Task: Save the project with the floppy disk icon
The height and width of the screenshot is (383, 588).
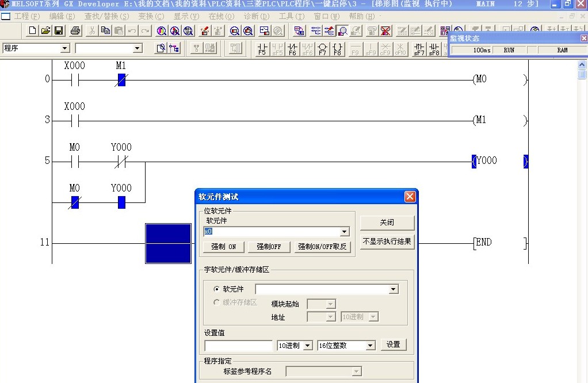Action: pos(59,30)
